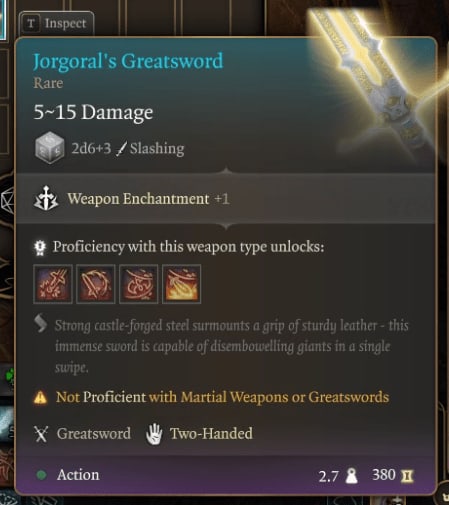Click the proficiency badge icon
Image resolution: width=449 pixels, height=505 pixels.
(40, 248)
